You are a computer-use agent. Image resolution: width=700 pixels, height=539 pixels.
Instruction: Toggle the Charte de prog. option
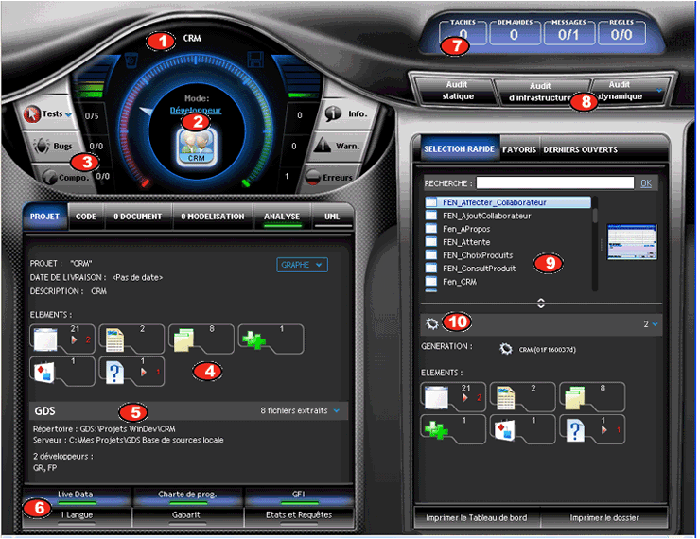[185, 495]
